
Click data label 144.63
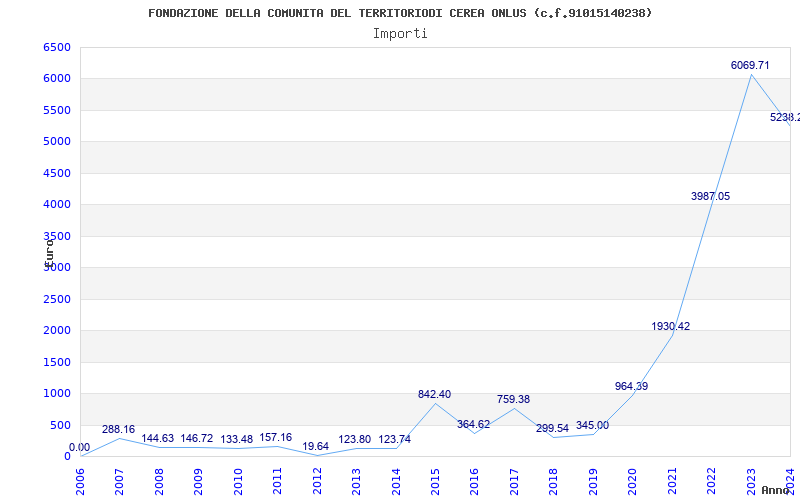pyautogui.click(x=158, y=439)
